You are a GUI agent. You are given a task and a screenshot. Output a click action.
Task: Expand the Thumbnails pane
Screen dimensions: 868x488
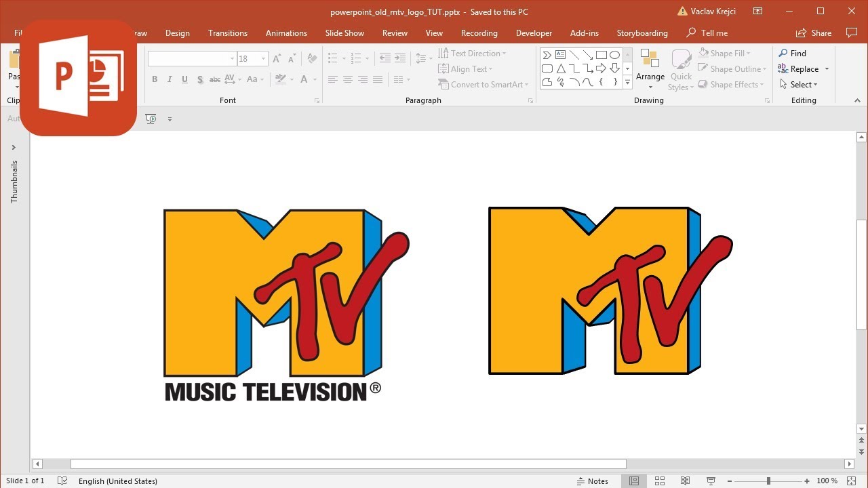tap(14, 147)
